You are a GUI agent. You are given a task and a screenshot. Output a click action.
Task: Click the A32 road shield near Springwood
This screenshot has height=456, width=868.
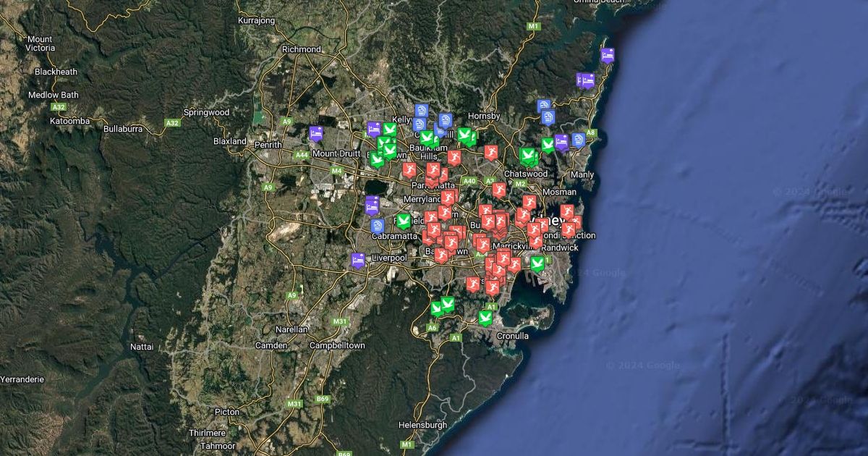click(172, 123)
